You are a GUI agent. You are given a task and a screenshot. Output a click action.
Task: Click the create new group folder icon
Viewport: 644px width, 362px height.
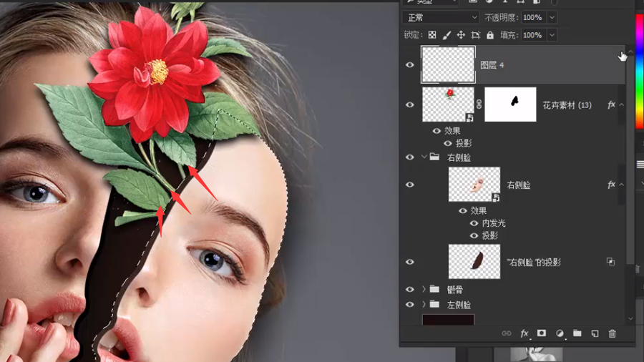tap(577, 333)
